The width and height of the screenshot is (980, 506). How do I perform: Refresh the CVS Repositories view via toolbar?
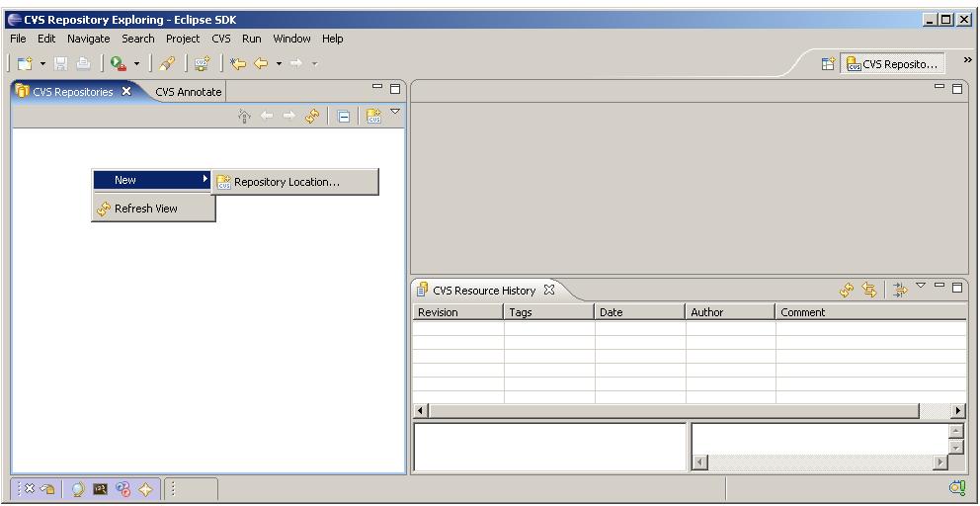312,116
